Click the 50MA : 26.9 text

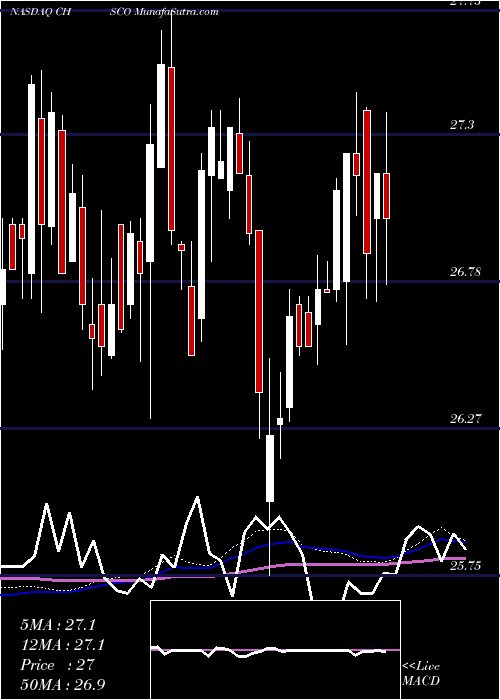pos(63,684)
